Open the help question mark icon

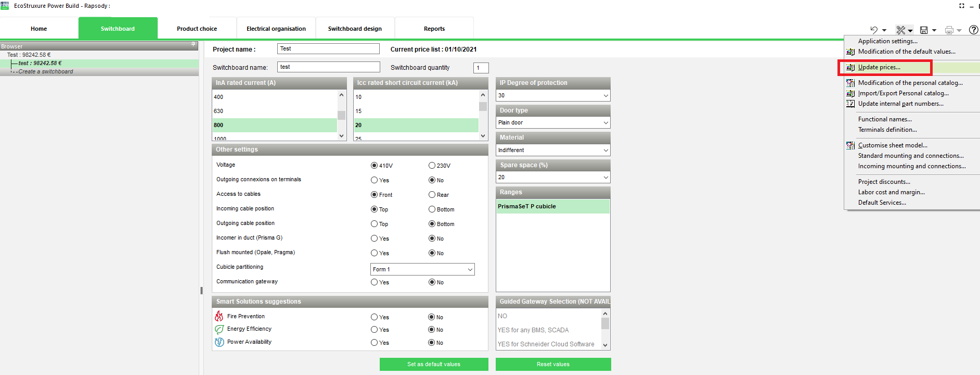point(974,30)
